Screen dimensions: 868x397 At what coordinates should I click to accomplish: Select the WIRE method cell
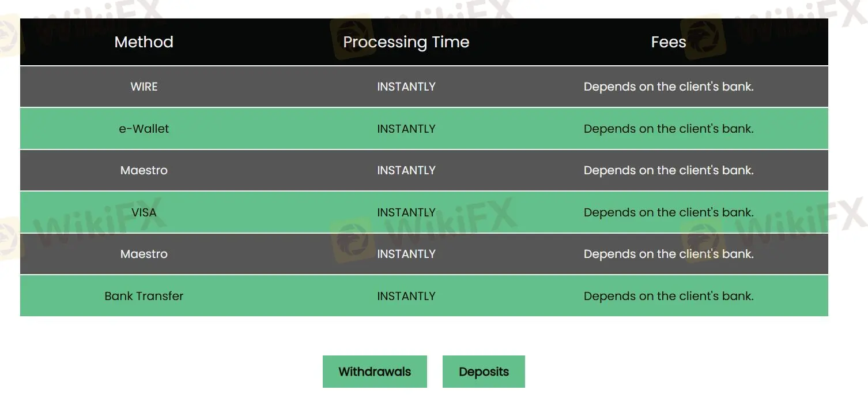click(144, 87)
